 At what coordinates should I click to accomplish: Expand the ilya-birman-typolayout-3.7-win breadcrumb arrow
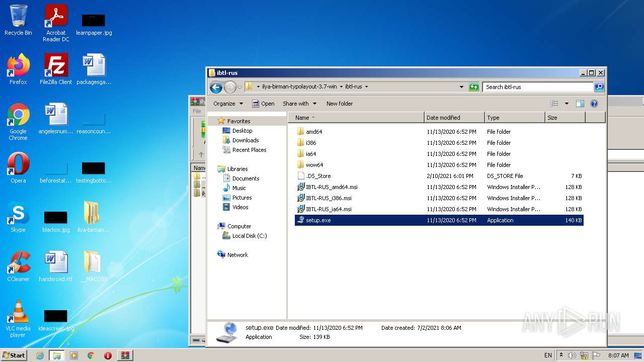[x=341, y=86]
